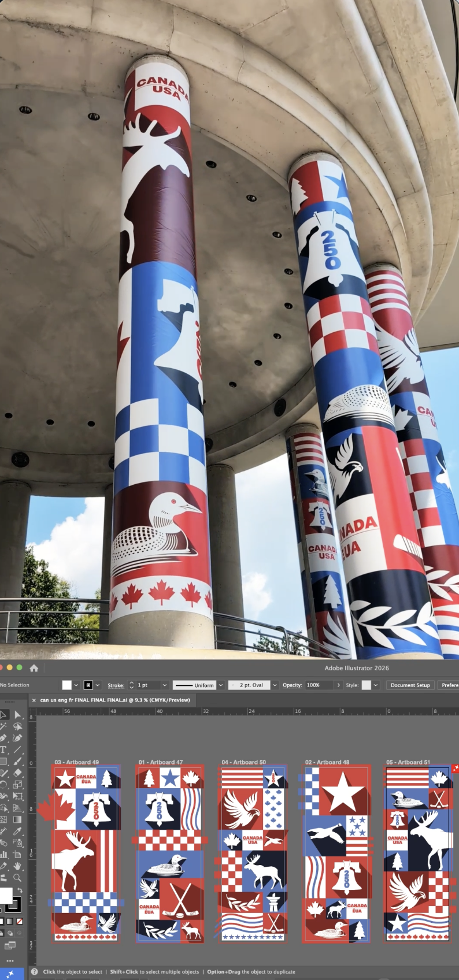The width and height of the screenshot is (459, 980).
Task: Click the Opacity 100% field
Action: pyautogui.click(x=319, y=685)
